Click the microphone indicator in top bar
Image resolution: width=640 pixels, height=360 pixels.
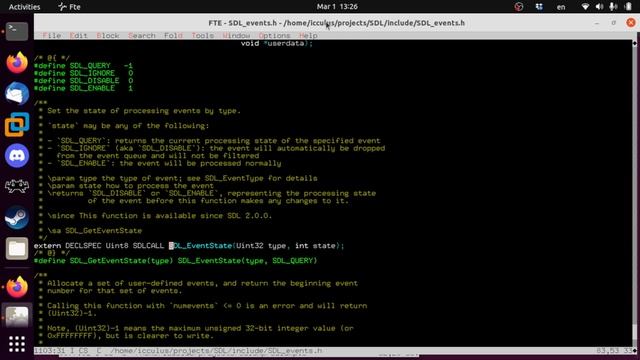pos(613,7)
